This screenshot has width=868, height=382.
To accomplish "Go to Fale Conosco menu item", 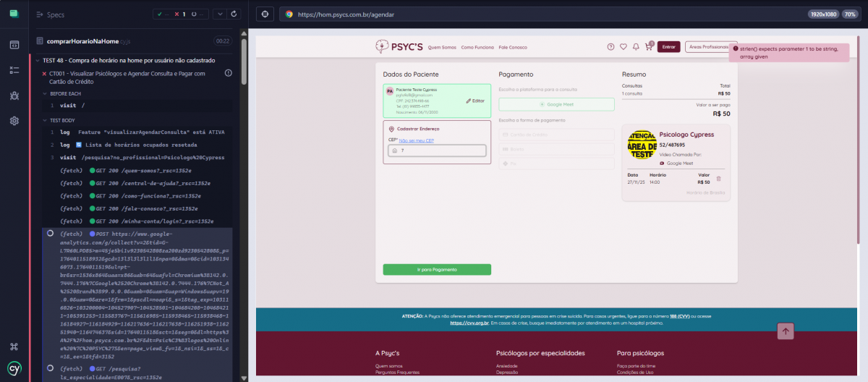I will [513, 47].
